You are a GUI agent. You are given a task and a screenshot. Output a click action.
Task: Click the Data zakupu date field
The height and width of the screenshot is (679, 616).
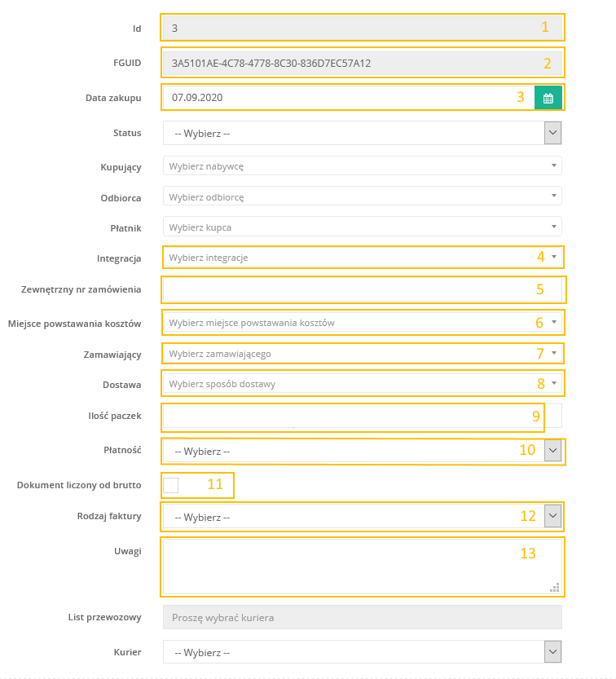(x=348, y=98)
